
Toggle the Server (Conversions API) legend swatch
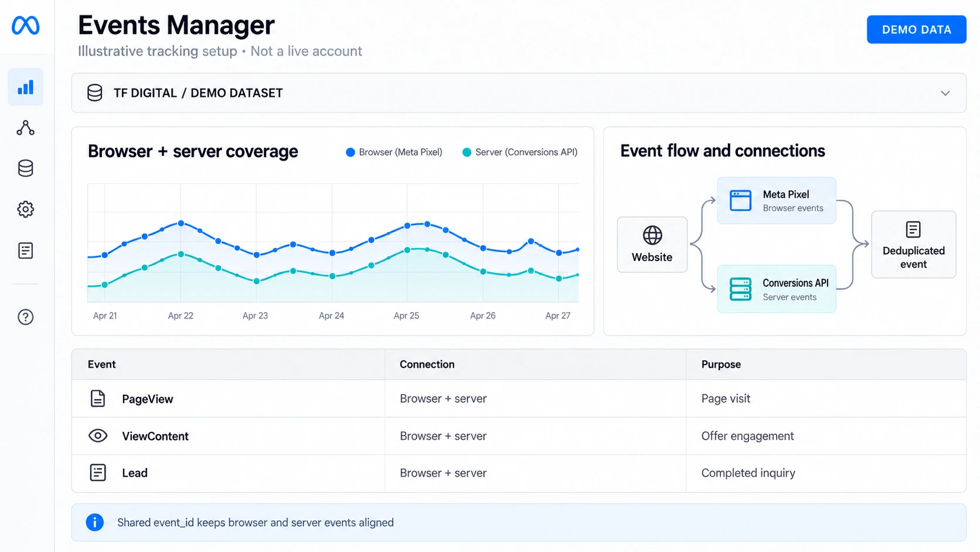[467, 153]
